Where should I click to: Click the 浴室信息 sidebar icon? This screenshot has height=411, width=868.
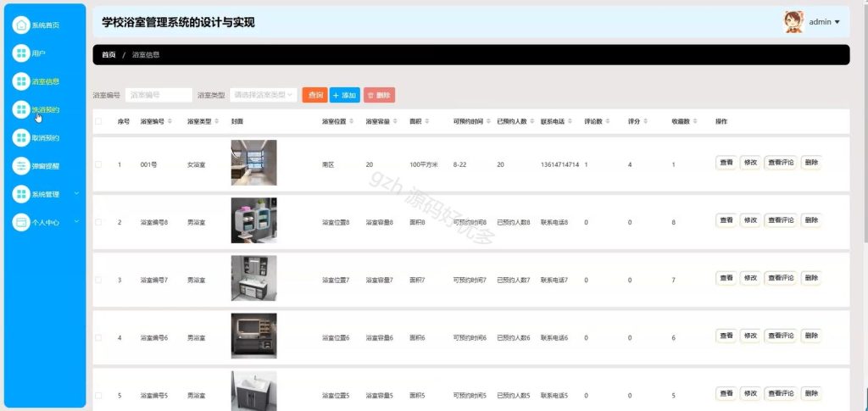[21, 81]
